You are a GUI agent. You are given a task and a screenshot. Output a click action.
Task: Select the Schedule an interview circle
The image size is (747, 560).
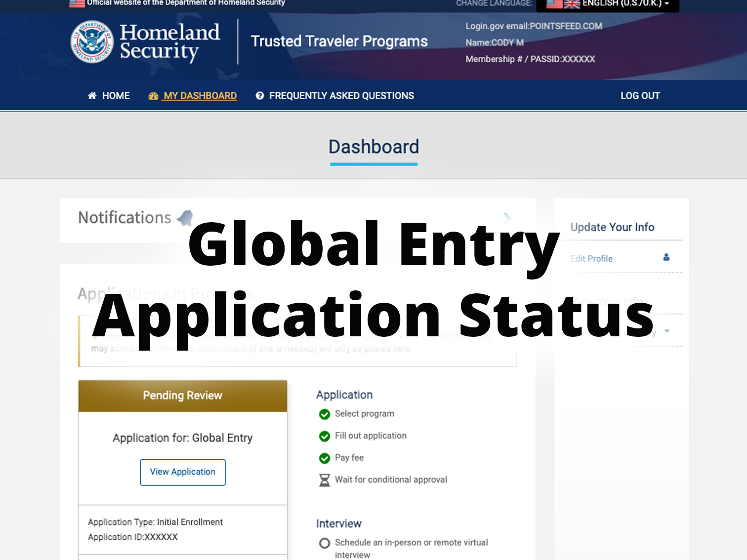(x=325, y=543)
